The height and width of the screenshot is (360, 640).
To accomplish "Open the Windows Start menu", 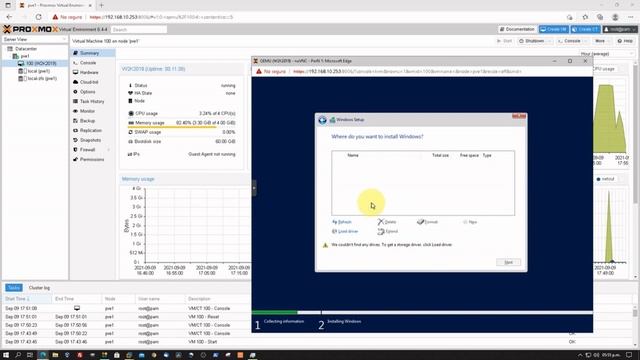I will click(6, 355).
